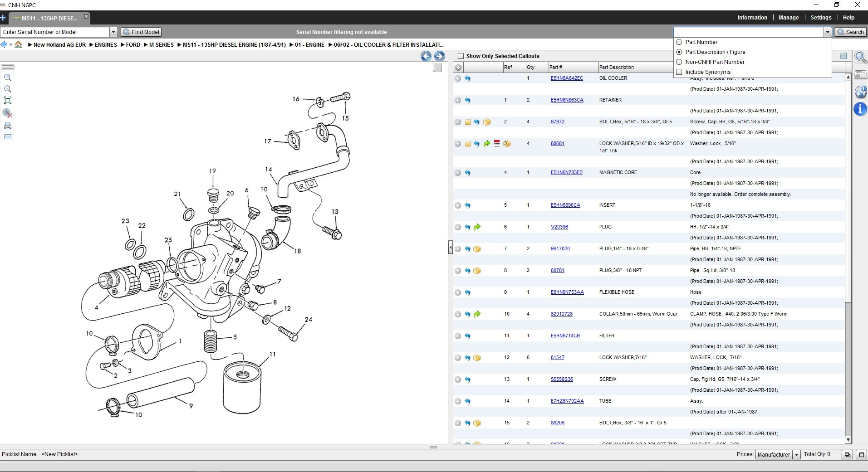Open part number E7HZ6N792AA link

(x=567, y=401)
